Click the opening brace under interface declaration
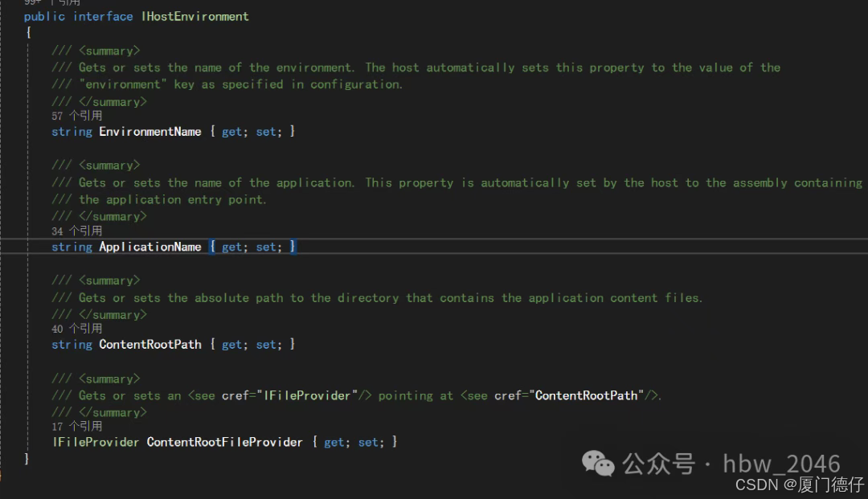868x499 pixels. click(x=28, y=33)
